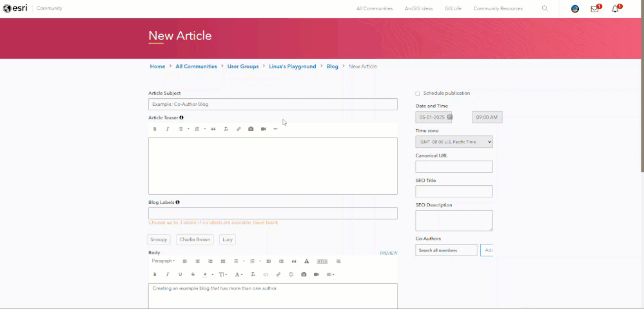The image size is (644, 309).
Task: Insert spoiler warning triangle in Body toolbar
Action: point(306,261)
